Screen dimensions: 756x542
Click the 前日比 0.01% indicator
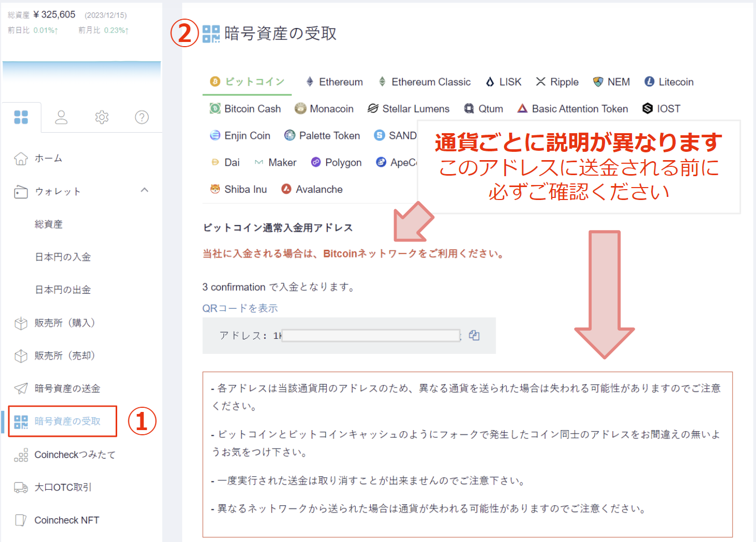[x=33, y=31]
